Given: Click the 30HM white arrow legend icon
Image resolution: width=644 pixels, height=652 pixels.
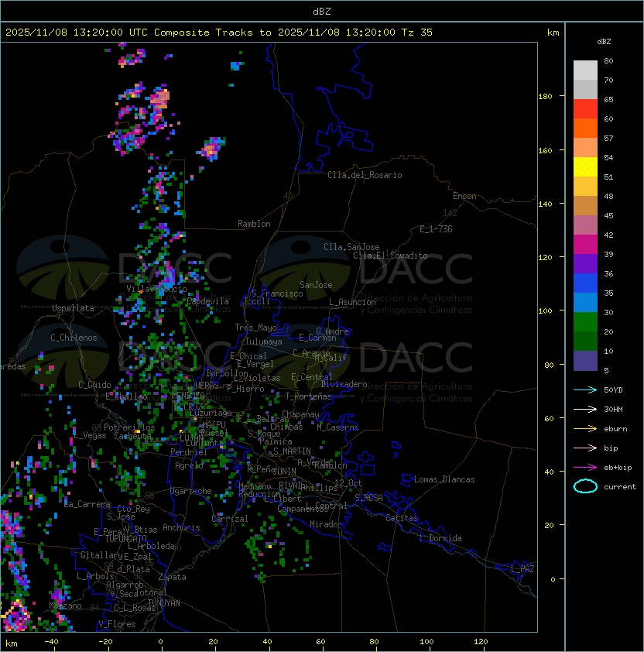Looking at the screenshot, I should click(x=585, y=409).
